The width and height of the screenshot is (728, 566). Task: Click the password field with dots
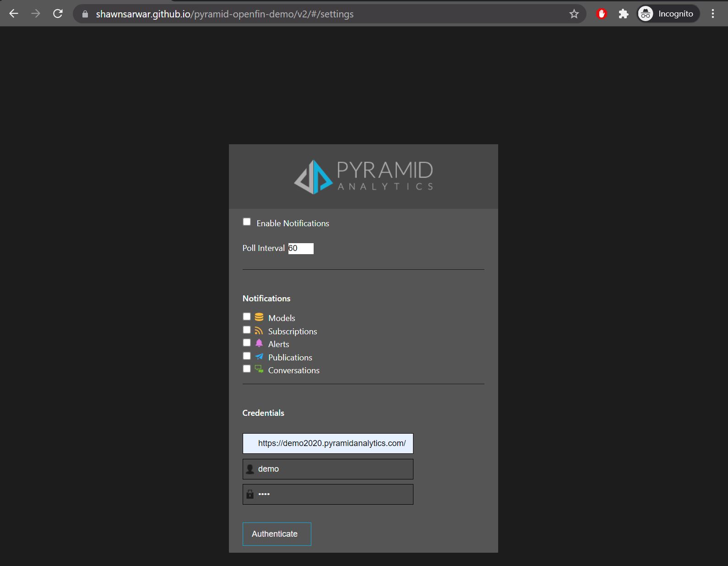coord(328,494)
